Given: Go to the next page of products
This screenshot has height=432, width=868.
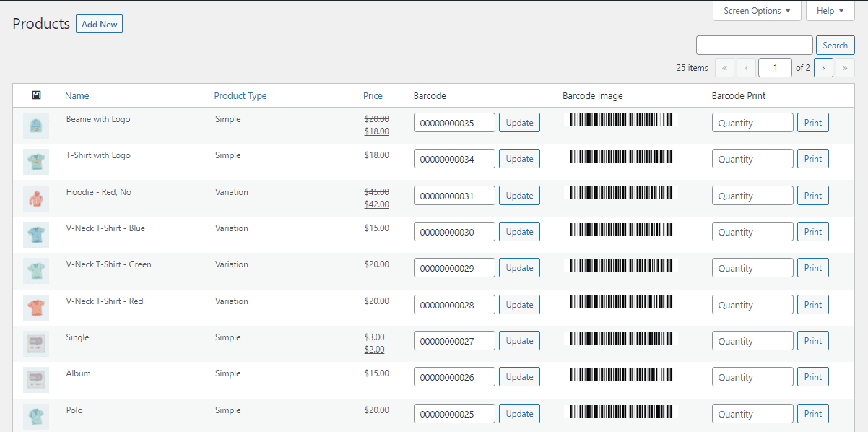Looking at the screenshot, I should click(823, 67).
